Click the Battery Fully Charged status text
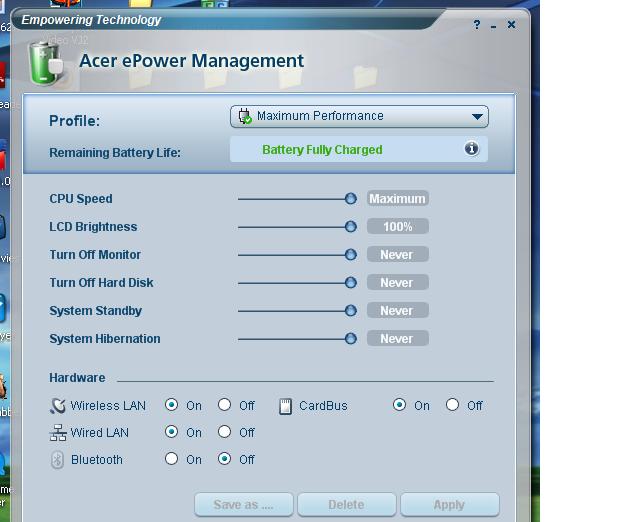Screen dimensions: 640x522 pos(322,150)
